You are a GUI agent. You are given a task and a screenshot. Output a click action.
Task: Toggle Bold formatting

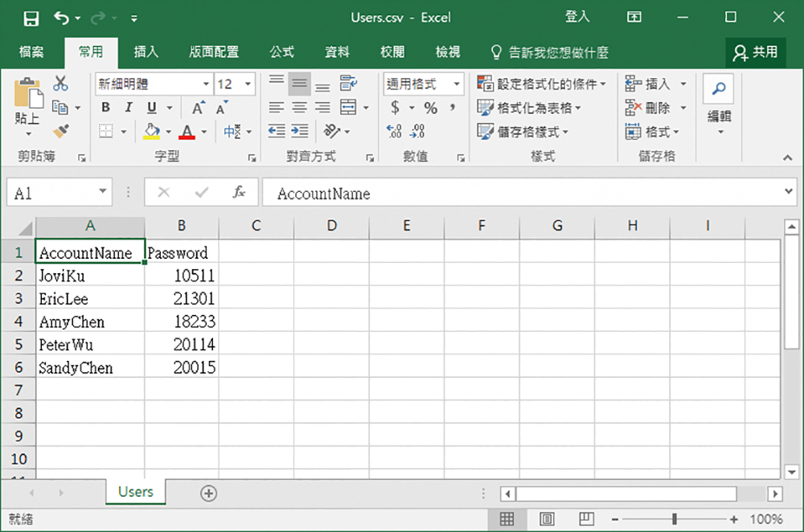[105, 108]
